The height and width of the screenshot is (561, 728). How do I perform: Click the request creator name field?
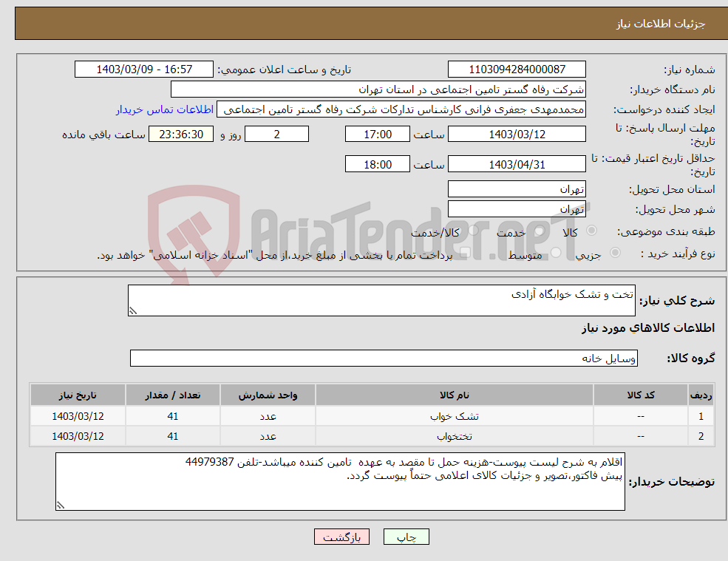pyautogui.click(x=401, y=109)
